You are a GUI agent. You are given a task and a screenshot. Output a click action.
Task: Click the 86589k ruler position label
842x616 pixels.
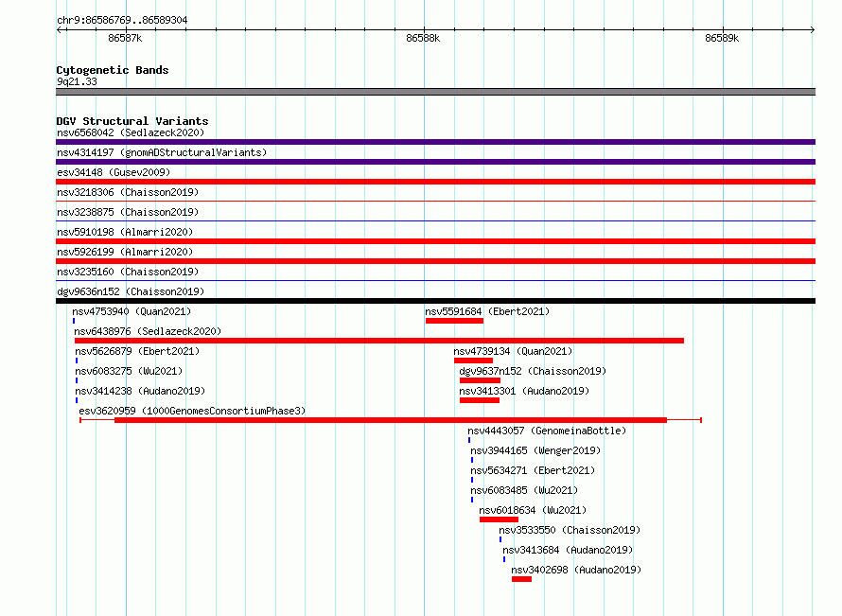[x=722, y=38]
